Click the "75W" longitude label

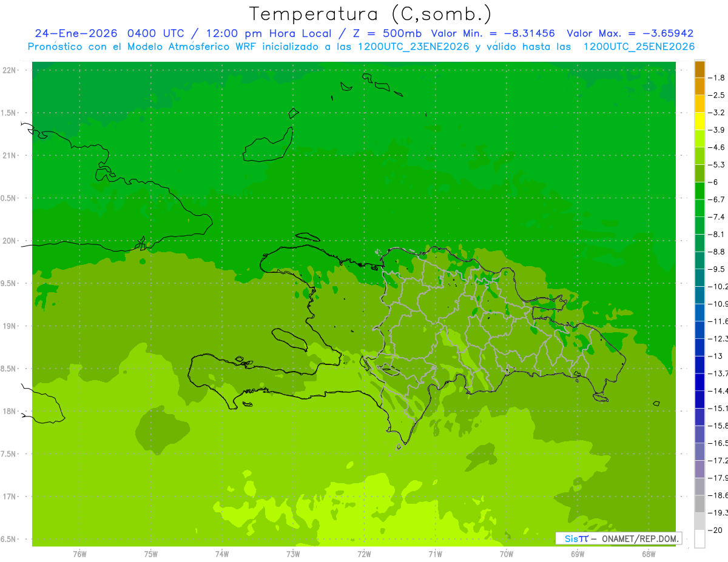(150, 554)
